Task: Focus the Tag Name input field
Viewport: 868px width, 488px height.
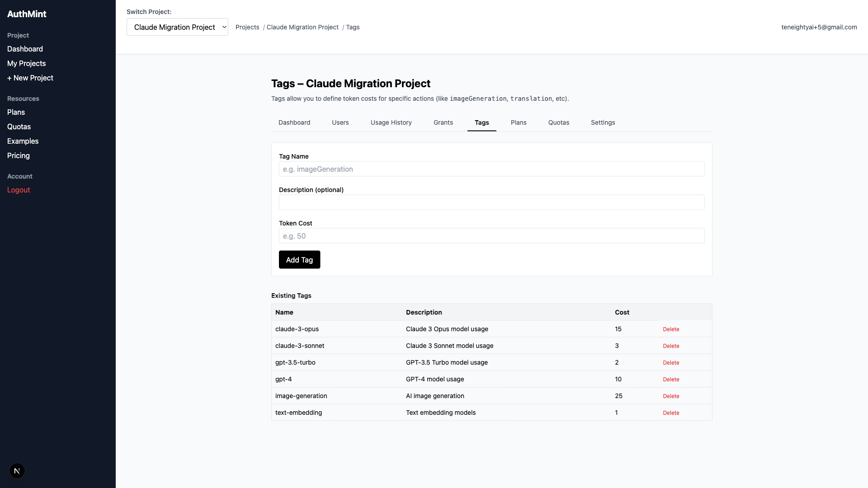Action: pos(492,169)
